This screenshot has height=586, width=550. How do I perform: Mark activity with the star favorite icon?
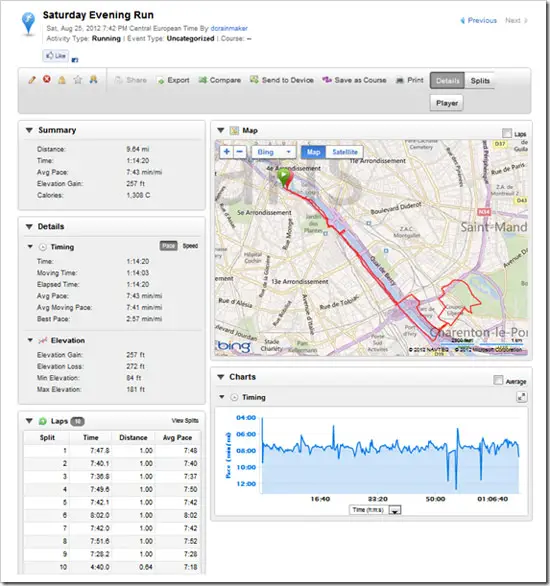[78, 80]
